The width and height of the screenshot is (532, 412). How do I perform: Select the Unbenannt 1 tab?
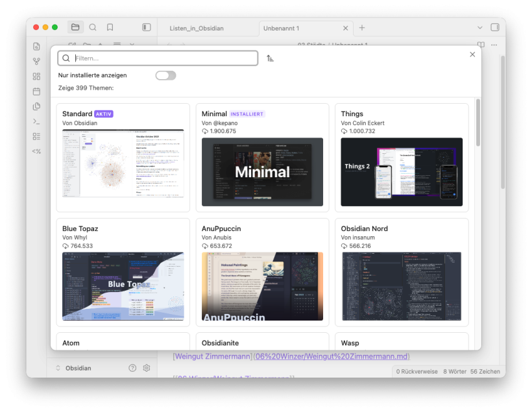282,28
